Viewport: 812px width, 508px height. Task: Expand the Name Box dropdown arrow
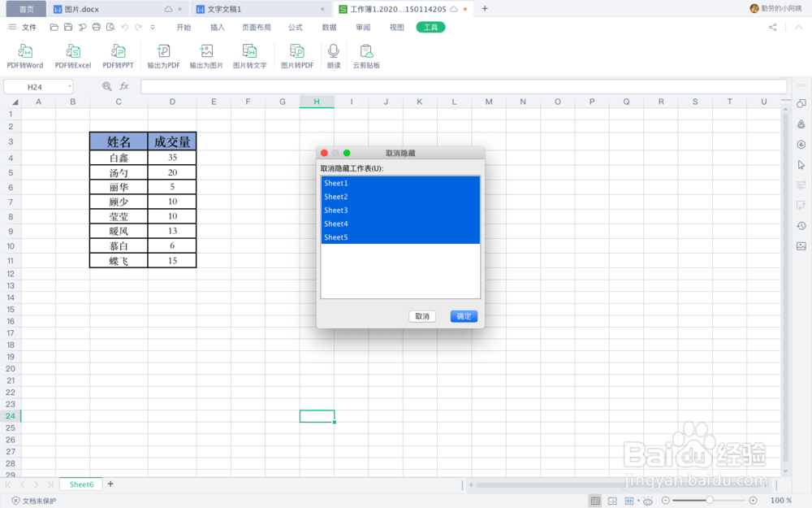pyautogui.click(x=69, y=87)
